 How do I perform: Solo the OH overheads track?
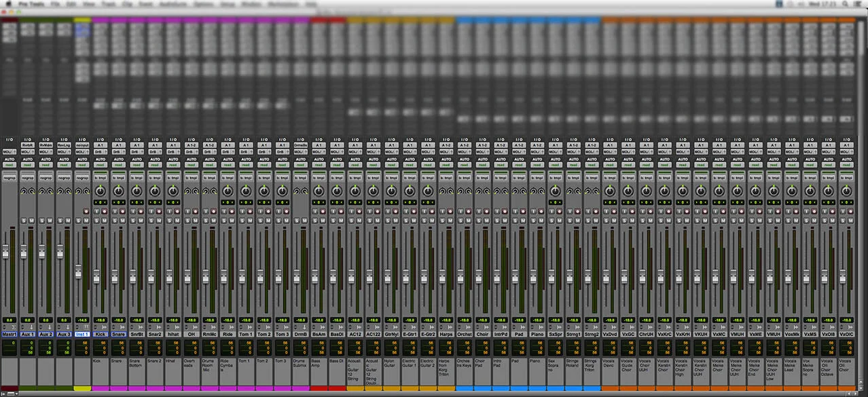coord(187,221)
